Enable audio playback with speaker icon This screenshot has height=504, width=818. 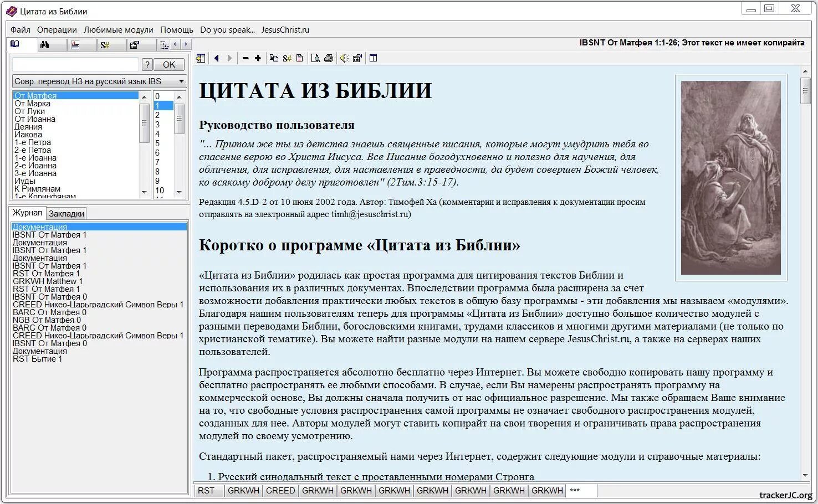pyautogui.click(x=344, y=57)
